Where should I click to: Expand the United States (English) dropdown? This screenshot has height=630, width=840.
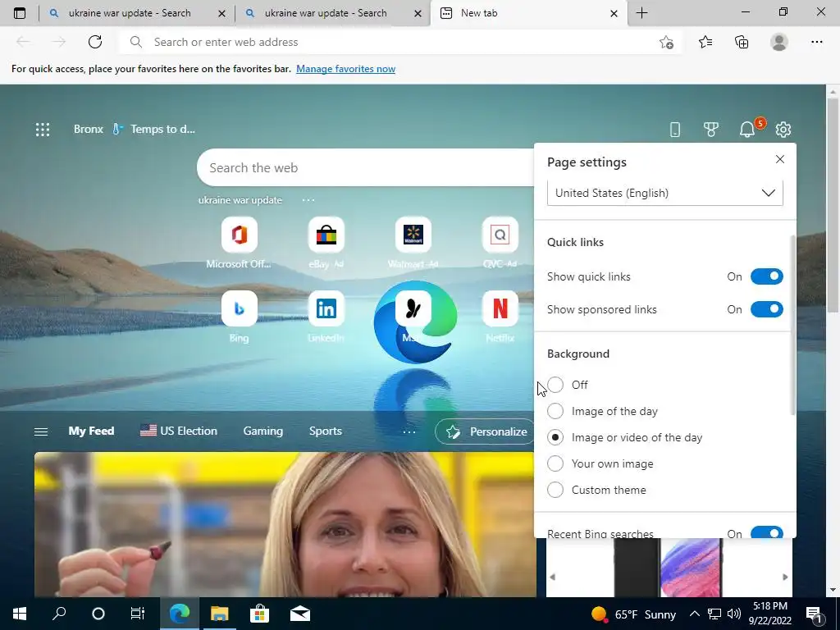click(x=664, y=193)
